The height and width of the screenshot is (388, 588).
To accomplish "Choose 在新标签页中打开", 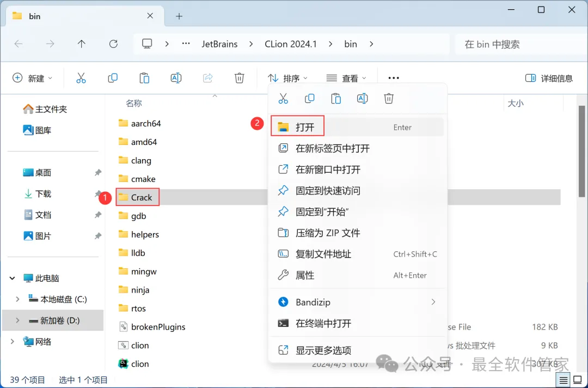I will 357,148.
